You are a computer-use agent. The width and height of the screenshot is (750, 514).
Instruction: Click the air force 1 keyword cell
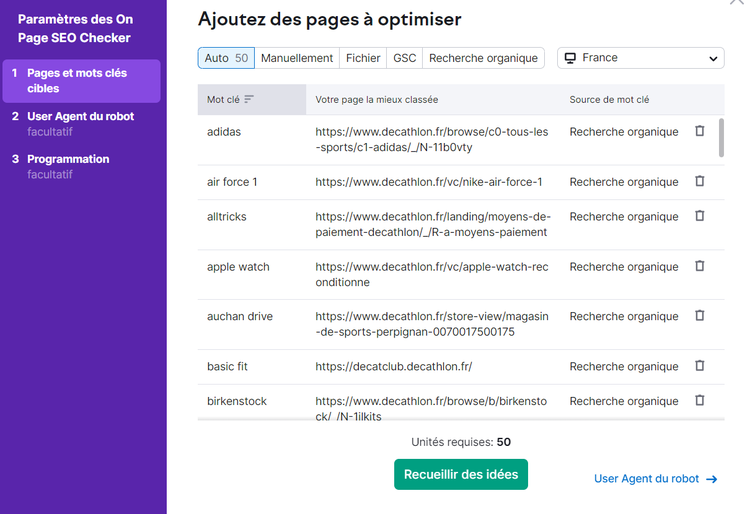coord(232,182)
